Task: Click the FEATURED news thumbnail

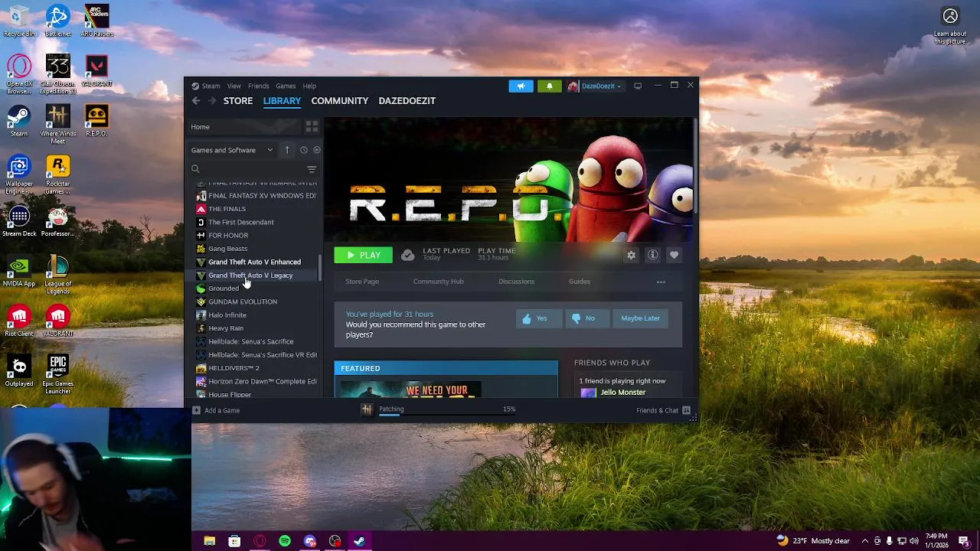Action: click(410, 388)
